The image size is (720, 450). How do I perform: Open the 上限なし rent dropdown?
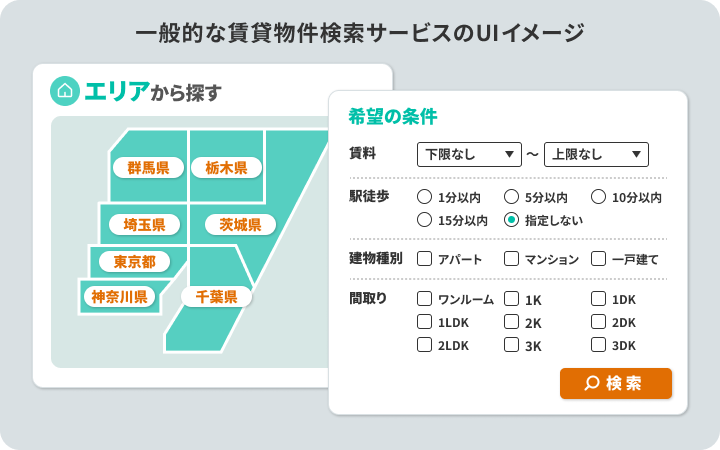(x=596, y=154)
